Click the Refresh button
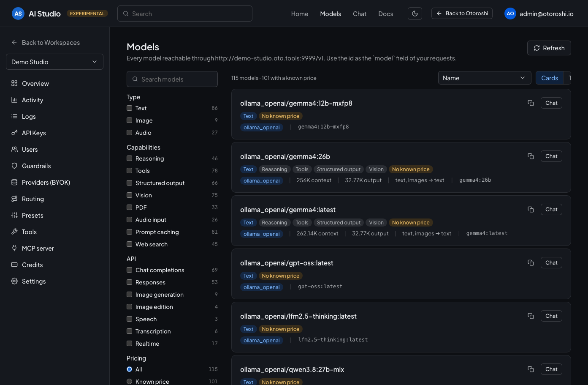The width and height of the screenshot is (588, 385). tap(549, 48)
